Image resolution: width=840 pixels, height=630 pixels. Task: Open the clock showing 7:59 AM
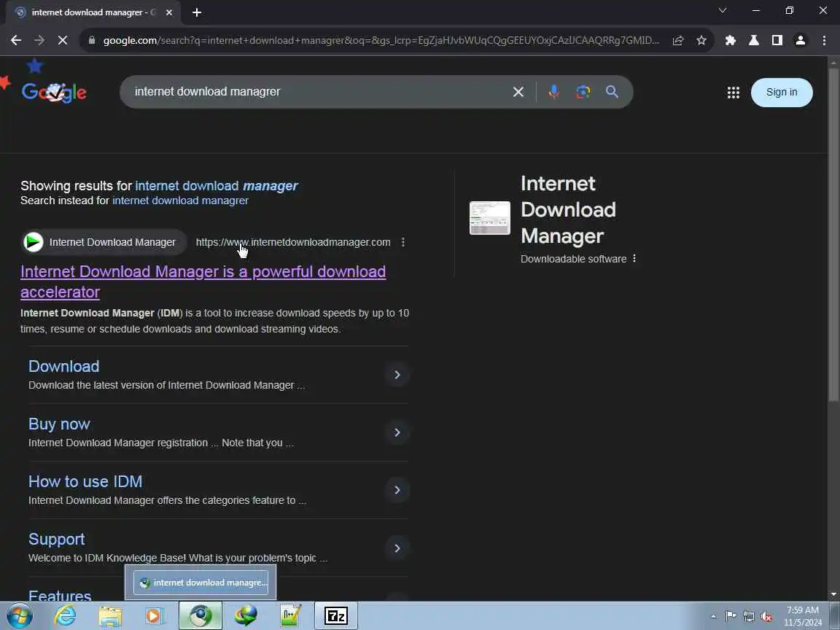click(x=803, y=616)
